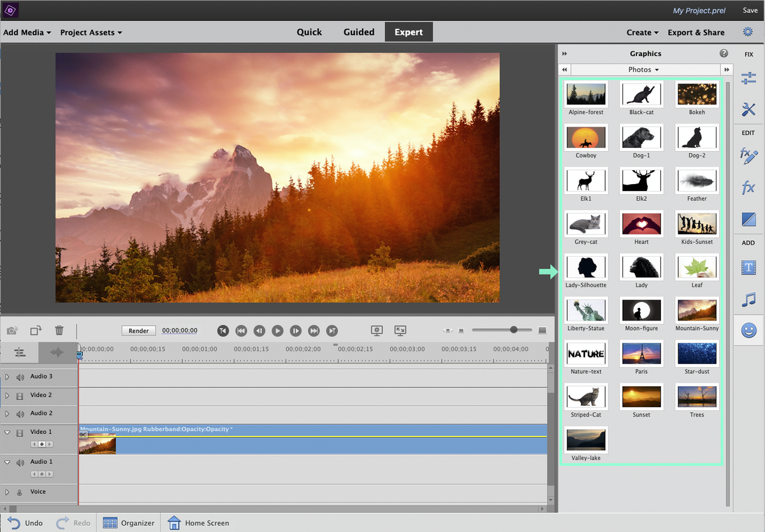Open playback render quality settings icon

pyautogui.click(x=377, y=330)
